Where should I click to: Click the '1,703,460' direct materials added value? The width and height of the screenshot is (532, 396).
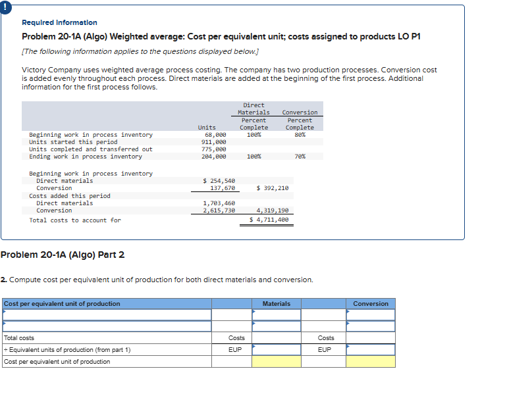(x=219, y=203)
